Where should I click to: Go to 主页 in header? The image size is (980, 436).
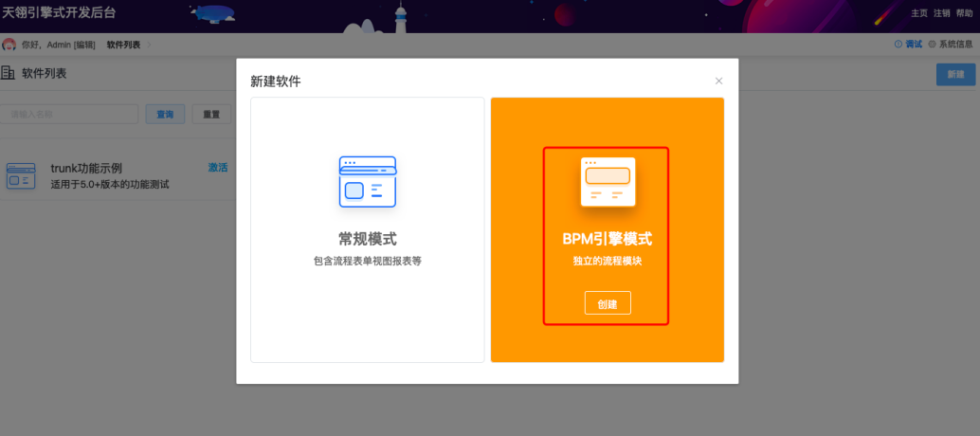[919, 13]
